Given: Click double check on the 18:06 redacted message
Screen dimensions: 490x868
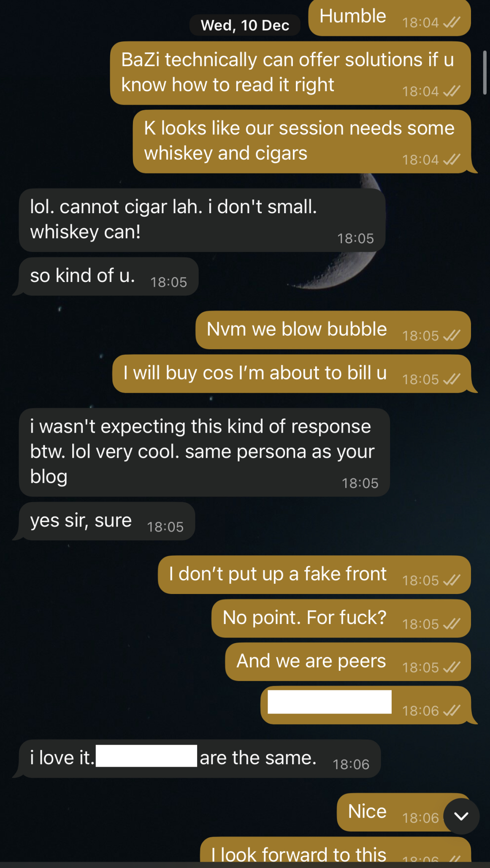Looking at the screenshot, I should click(452, 711).
